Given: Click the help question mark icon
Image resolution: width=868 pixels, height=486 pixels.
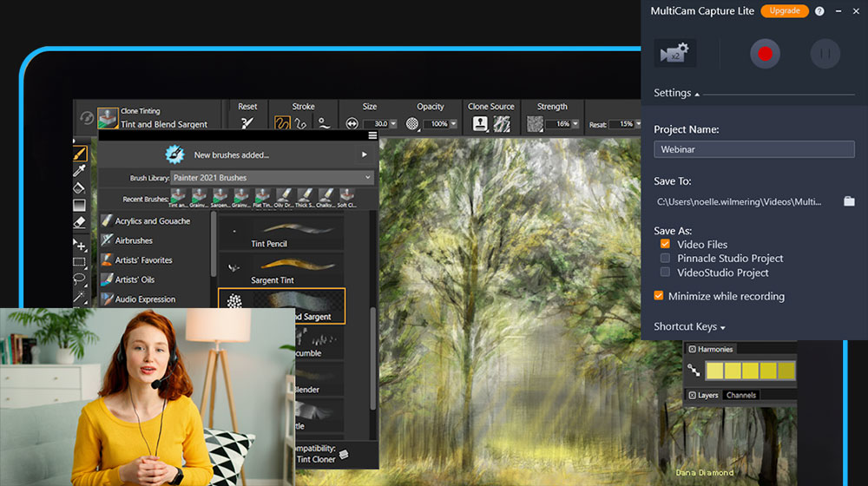Looking at the screenshot, I should [x=819, y=11].
